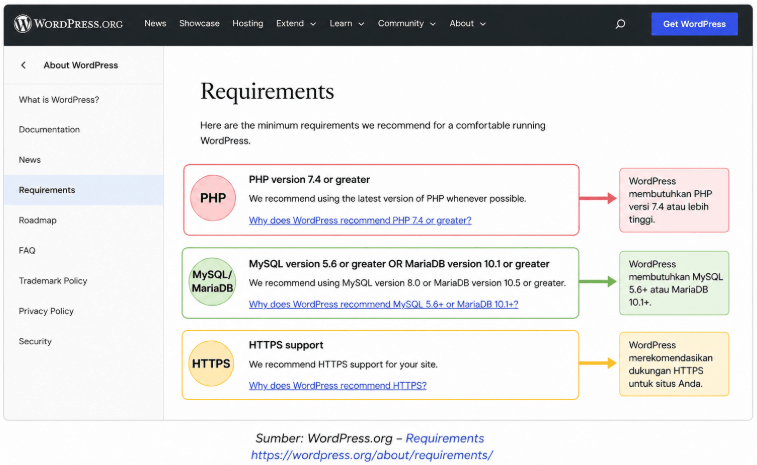Open What is WordPress? sidebar link

(59, 99)
